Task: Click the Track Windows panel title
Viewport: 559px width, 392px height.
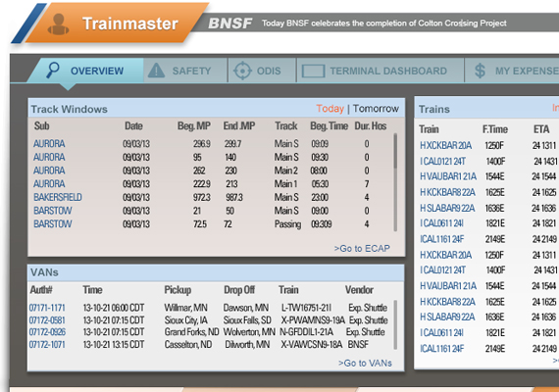Action: (70, 109)
